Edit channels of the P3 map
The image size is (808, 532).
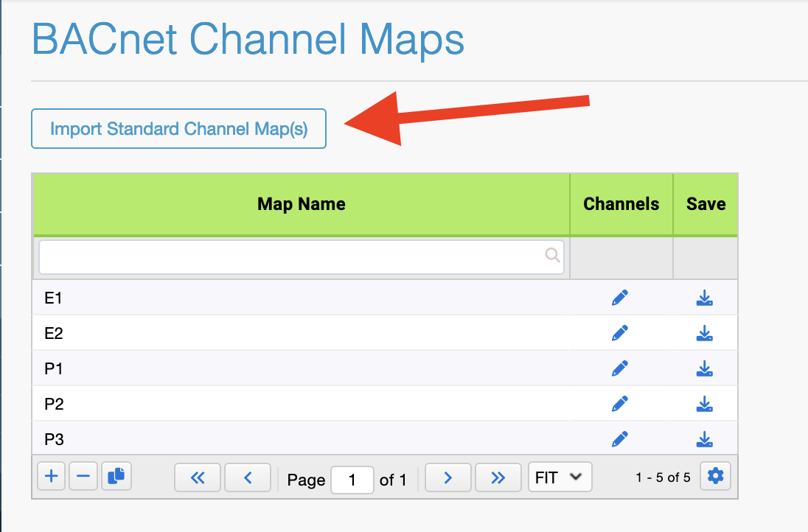[x=620, y=439]
